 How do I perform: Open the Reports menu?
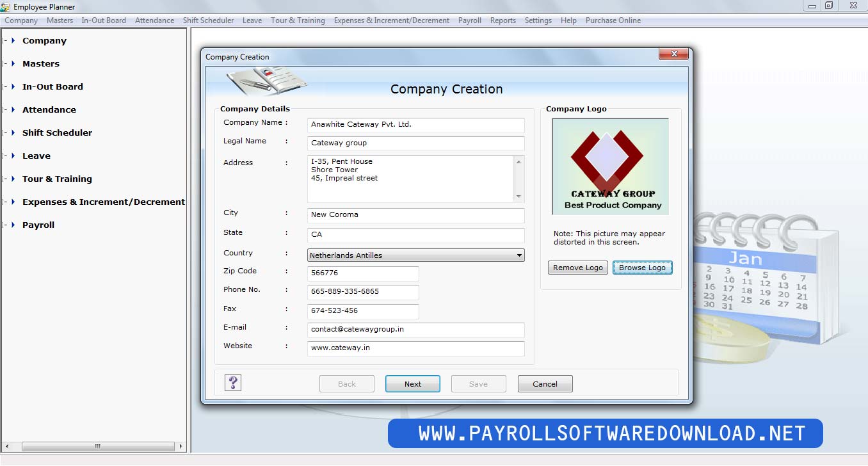coord(503,20)
